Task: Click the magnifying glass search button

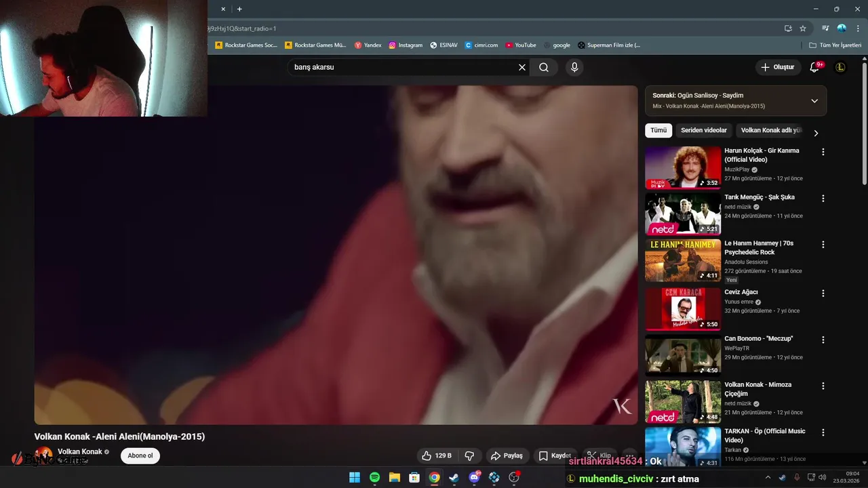Action: (544, 67)
